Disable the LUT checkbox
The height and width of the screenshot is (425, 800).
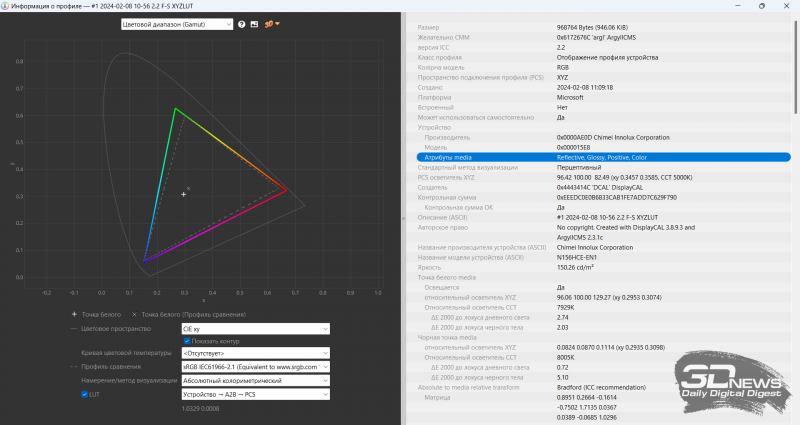tap(84, 394)
